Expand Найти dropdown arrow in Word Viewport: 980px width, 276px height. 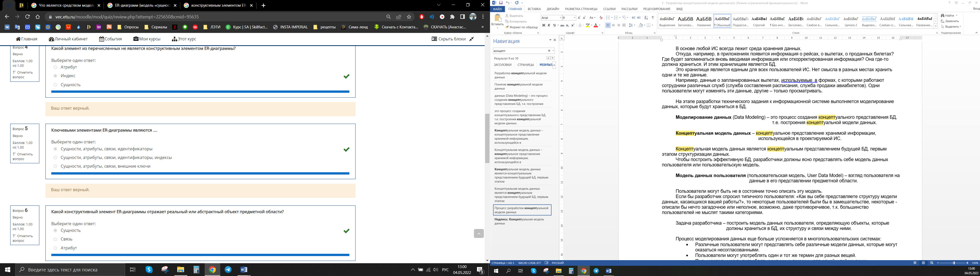957,16
